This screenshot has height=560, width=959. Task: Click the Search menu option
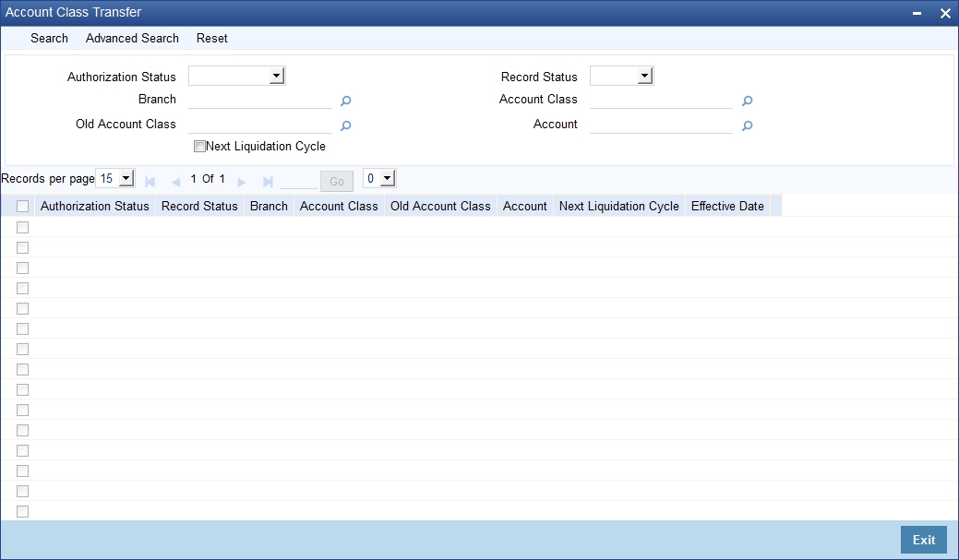49,38
